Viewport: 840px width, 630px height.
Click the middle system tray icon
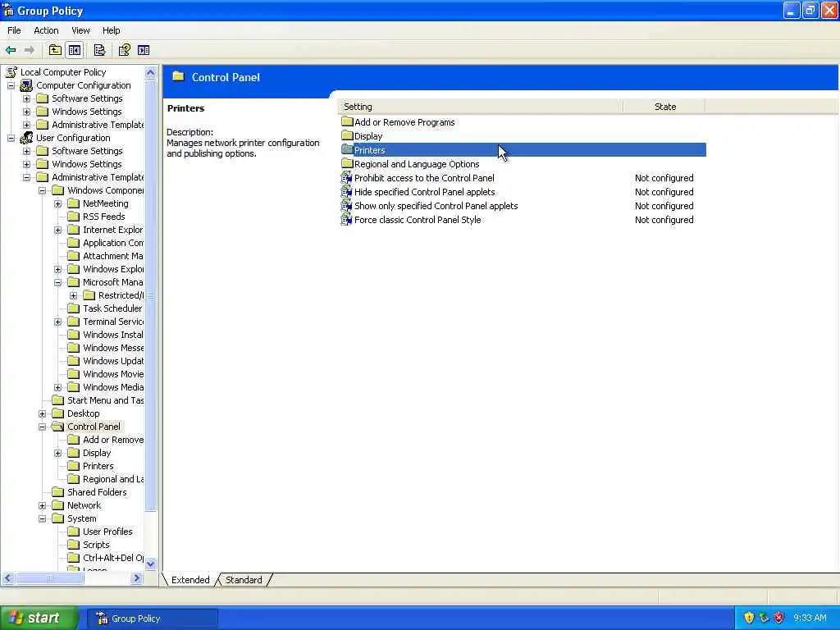[x=764, y=618]
